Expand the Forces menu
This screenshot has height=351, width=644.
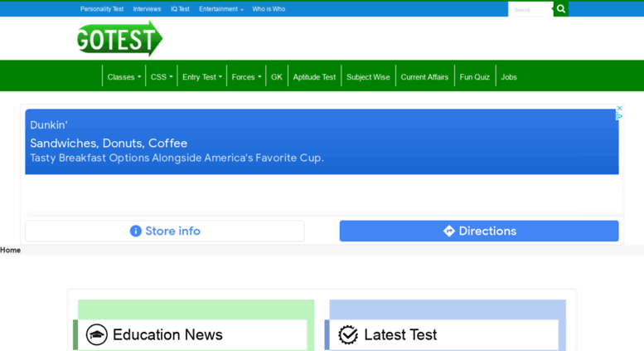(246, 77)
